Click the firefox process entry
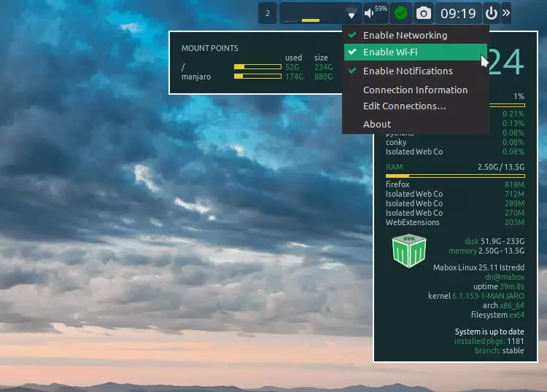547x392 pixels. point(397,185)
